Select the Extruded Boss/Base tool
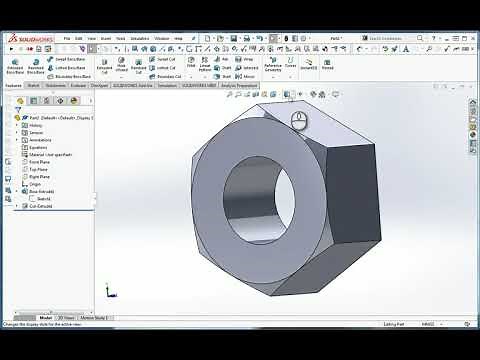The height and width of the screenshot is (360, 480). coord(15,66)
